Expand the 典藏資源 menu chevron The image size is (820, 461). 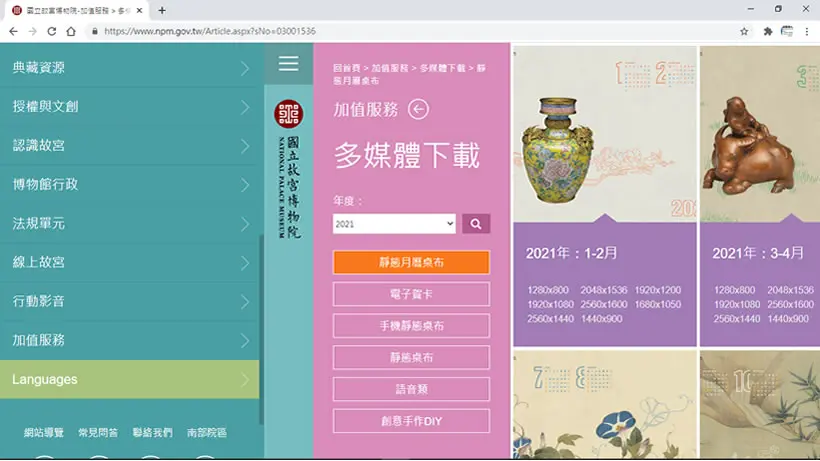tap(245, 68)
